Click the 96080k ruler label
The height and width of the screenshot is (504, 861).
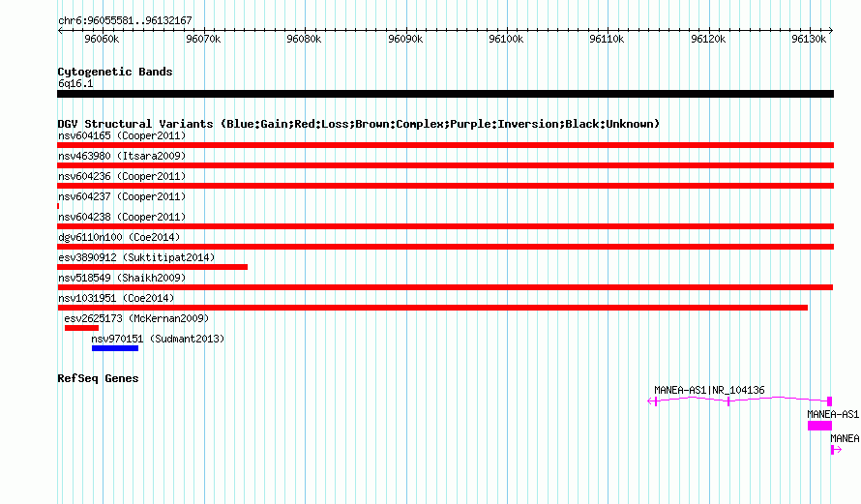(x=304, y=39)
